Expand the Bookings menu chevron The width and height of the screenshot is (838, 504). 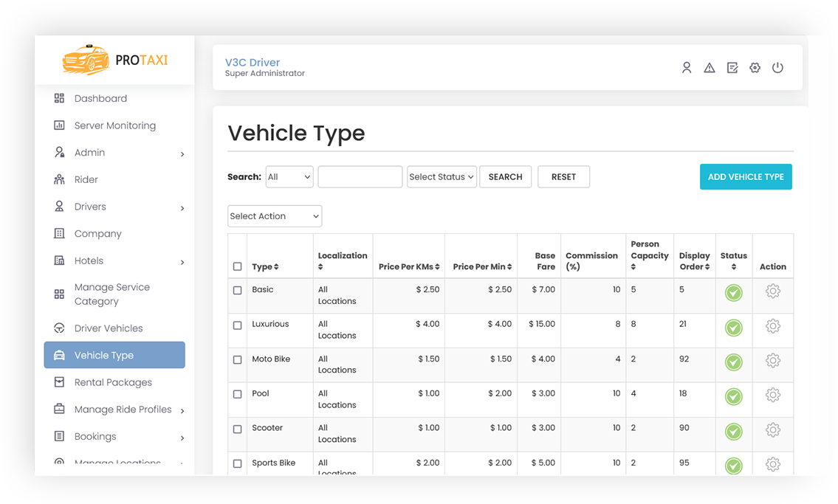(182, 438)
